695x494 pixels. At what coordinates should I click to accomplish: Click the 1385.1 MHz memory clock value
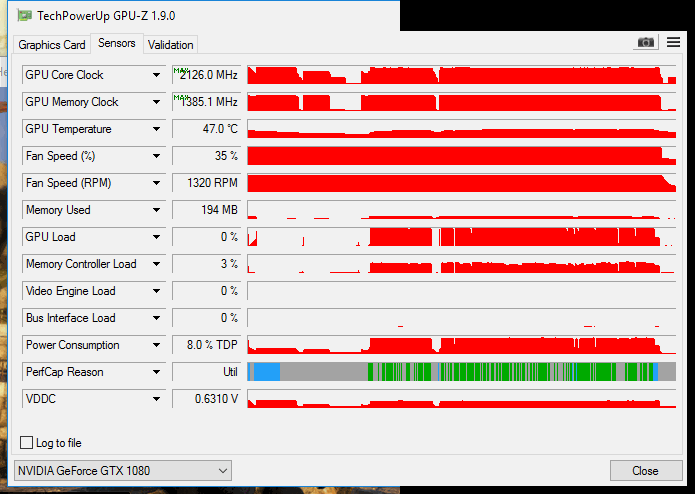point(207,102)
